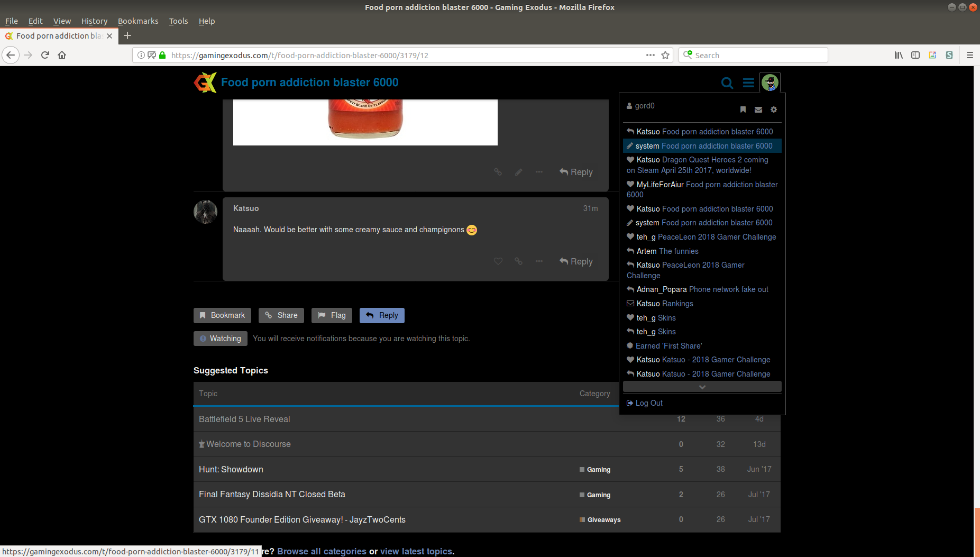This screenshot has width=980, height=557.
Task: Open preferences gear icon in user panel
Action: 774,109
